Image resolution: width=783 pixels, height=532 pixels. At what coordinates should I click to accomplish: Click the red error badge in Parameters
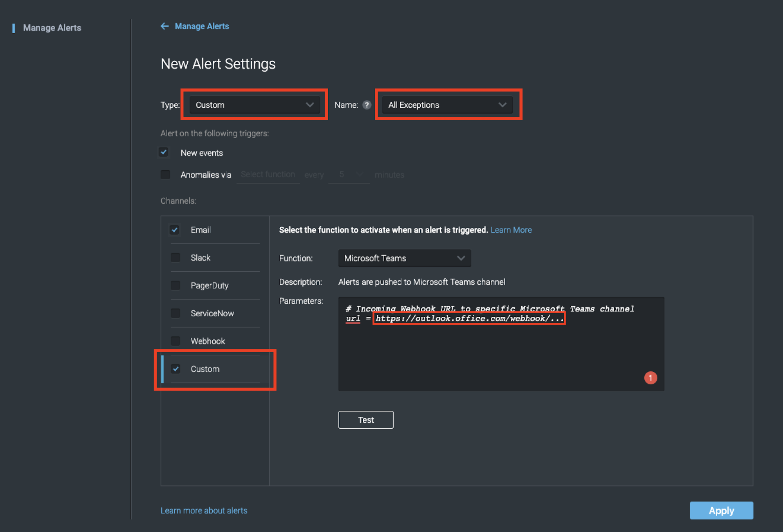click(x=650, y=378)
